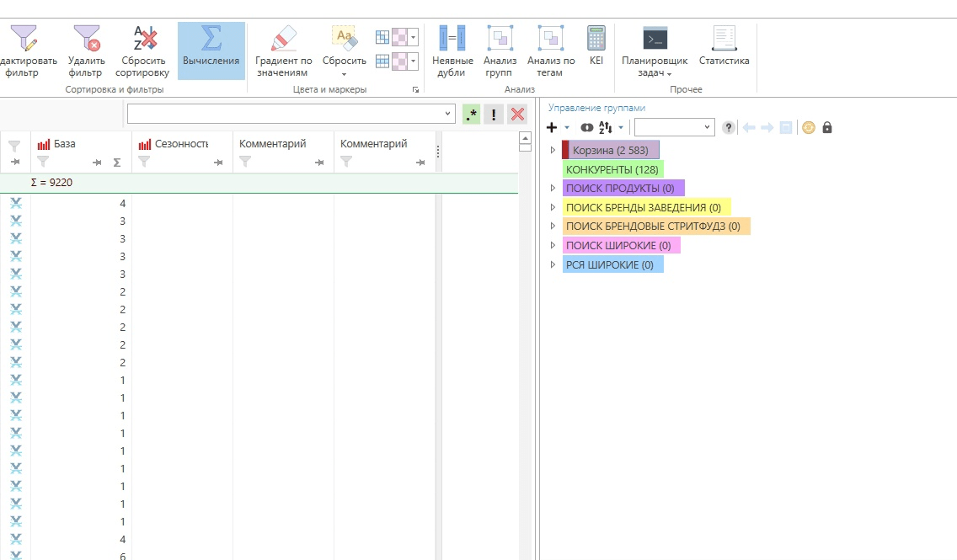Expand the ПОИСК ПРОДУКТЫ group
This screenshot has width=957, height=560.
(553, 188)
